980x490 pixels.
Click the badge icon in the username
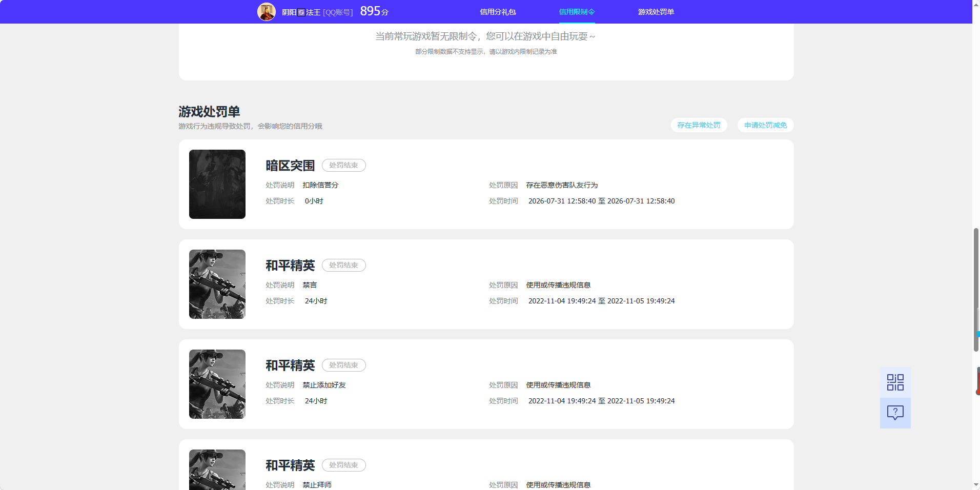click(301, 12)
